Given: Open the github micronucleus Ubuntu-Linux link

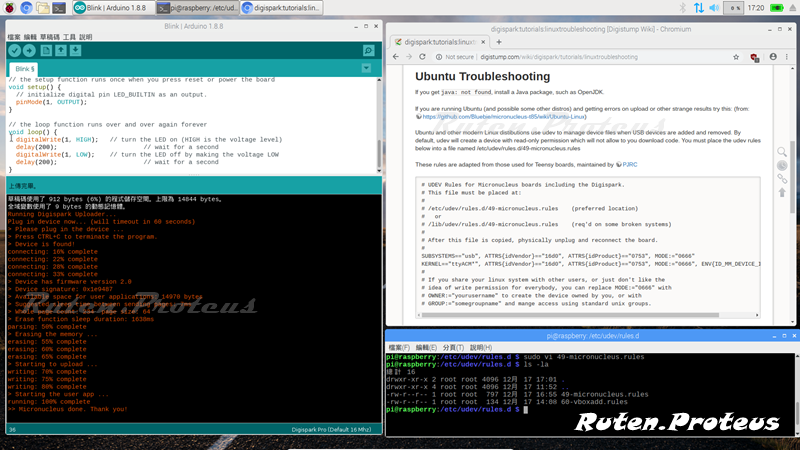Looking at the screenshot, I should (504, 117).
